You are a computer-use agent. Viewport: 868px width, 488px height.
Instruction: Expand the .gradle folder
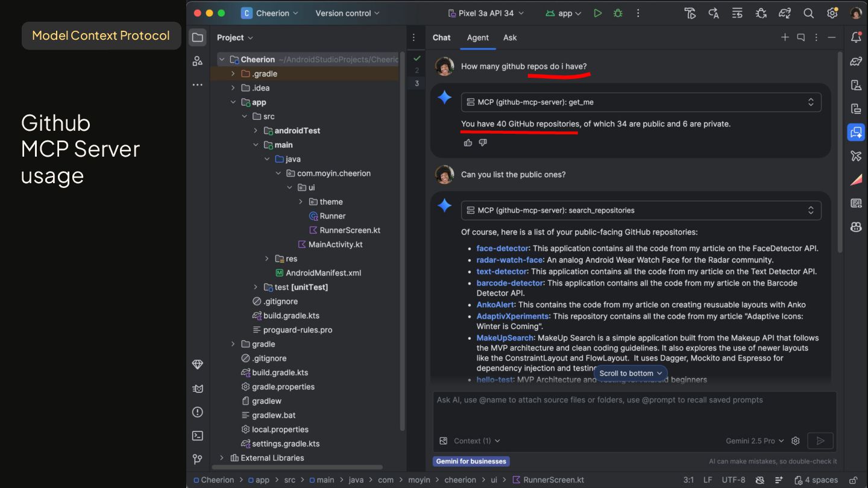click(x=233, y=74)
